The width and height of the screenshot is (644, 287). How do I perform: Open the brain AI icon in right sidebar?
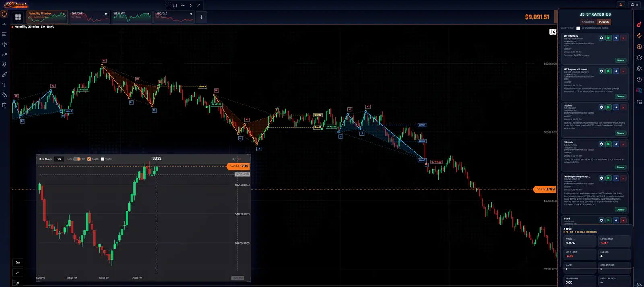(x=639, y=47)
